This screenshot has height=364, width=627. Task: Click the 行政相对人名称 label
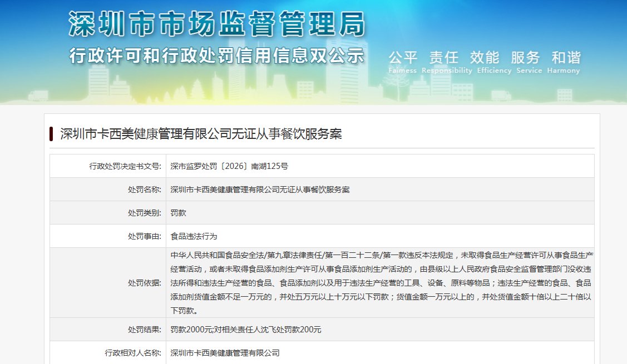point(133,353)
